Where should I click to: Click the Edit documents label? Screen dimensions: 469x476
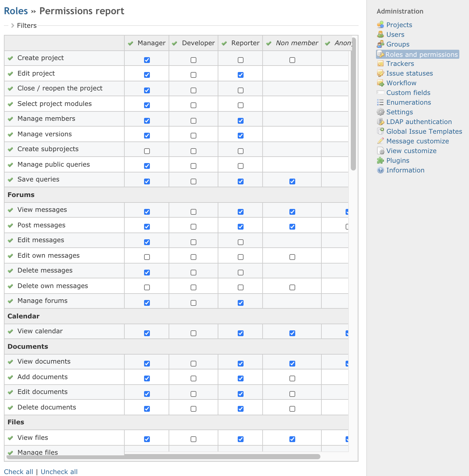coord(42,392)
